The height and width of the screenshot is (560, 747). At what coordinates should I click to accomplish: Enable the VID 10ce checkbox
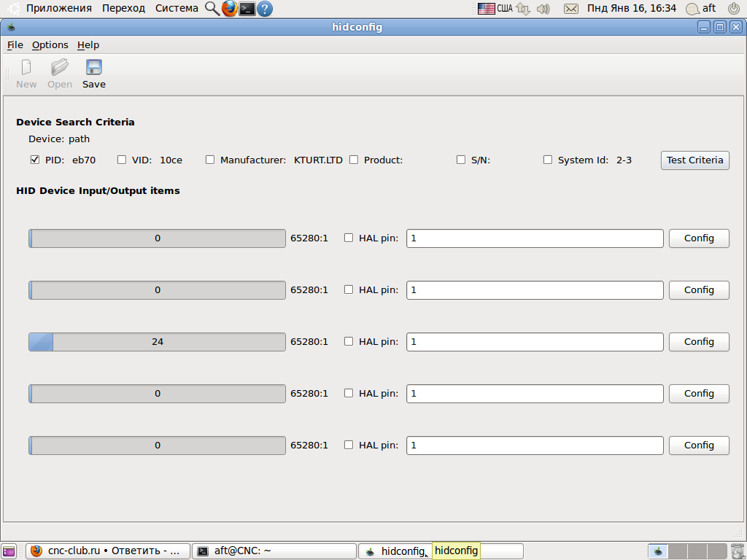122,160
